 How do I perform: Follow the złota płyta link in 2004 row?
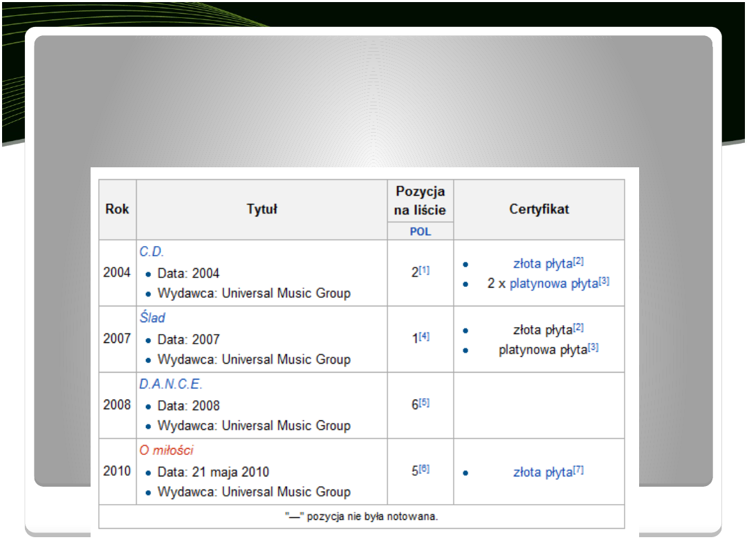[x=542, y=263]
